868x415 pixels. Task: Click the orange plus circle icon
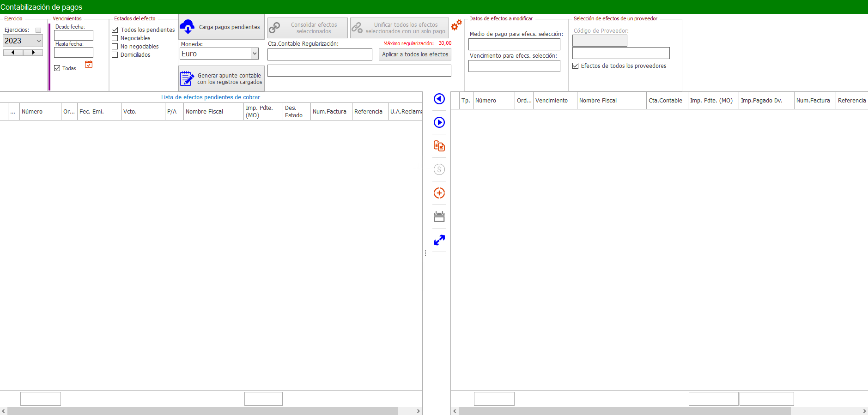[439, 193]
